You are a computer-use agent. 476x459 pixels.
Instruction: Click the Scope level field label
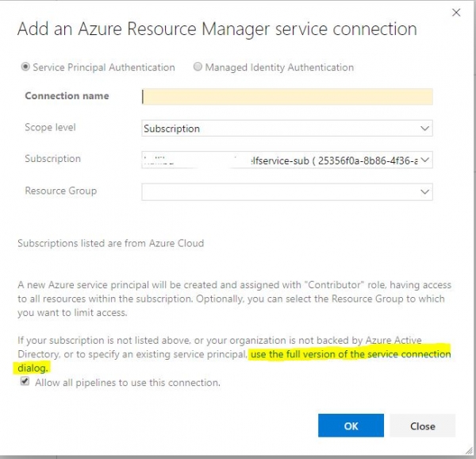(50, 128)
